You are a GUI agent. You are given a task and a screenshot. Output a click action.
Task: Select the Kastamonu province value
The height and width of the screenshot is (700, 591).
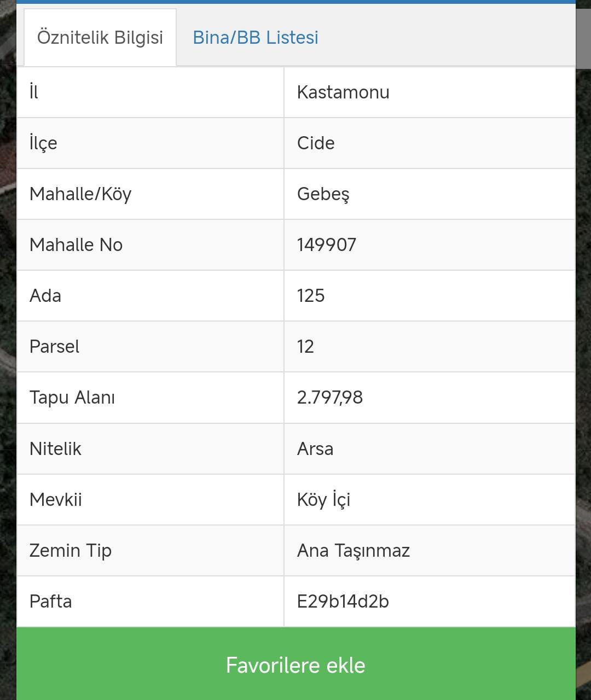[x=343, y=92]
